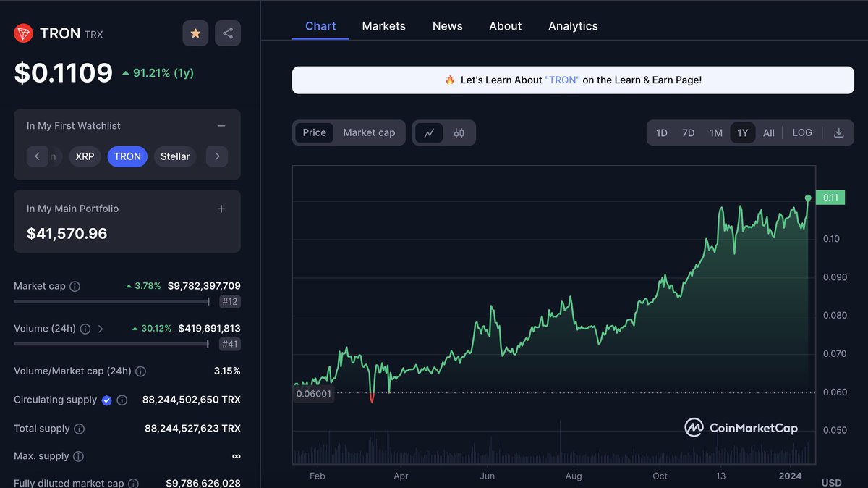Screen dimensions: 868x488
Task: Switch to the About tab
Action: (505, 26)
